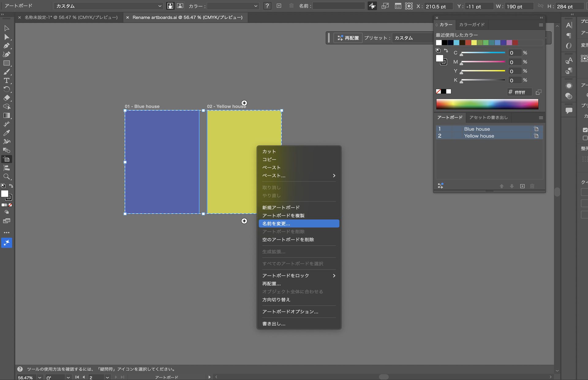This screenshot has width=588, height=380.
Task: Open the カラー dropdown in the top bar
Action: (x=233, y=6)
